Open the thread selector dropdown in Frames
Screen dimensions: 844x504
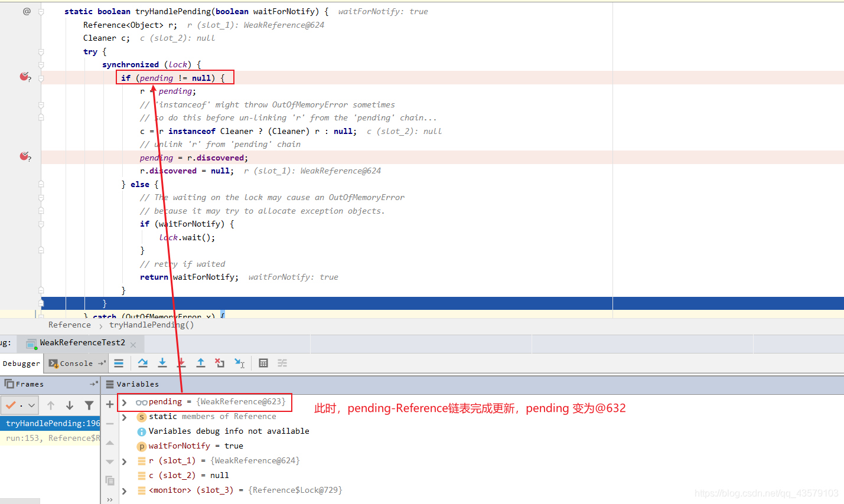(x=20, y=405)
